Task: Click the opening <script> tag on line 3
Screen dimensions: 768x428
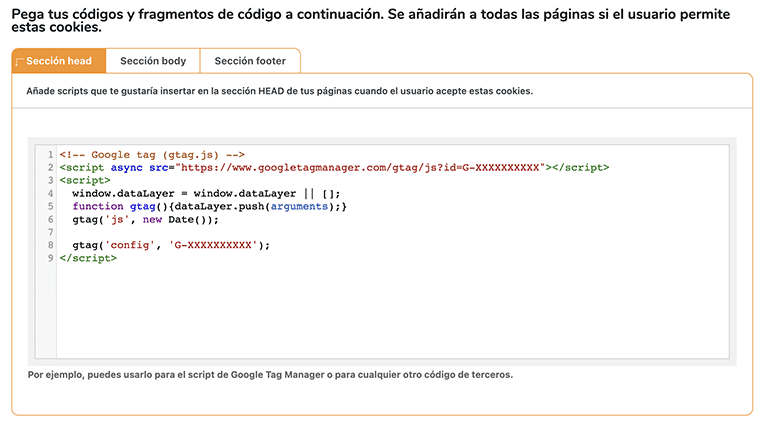Action: click(85, 181)
